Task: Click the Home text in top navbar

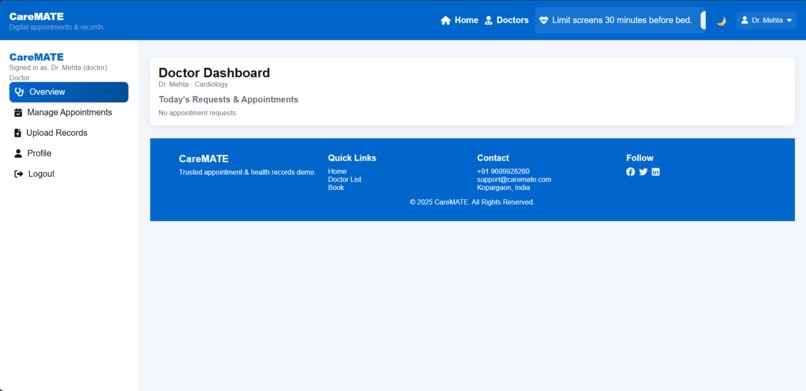Action: pyautogui.click(x=466, y=20)
